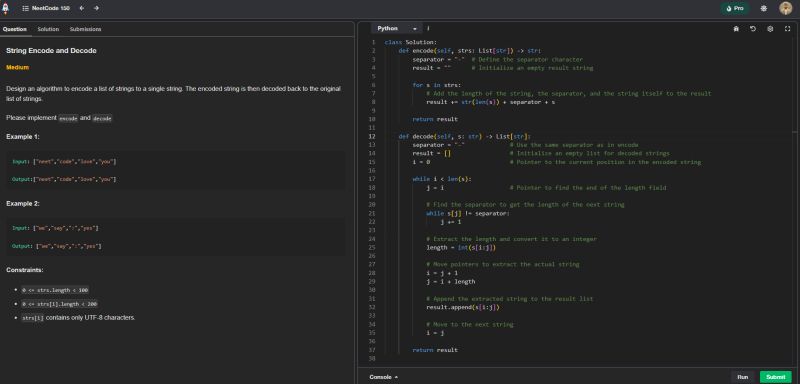Expand the Console panel

click(383, 377)
